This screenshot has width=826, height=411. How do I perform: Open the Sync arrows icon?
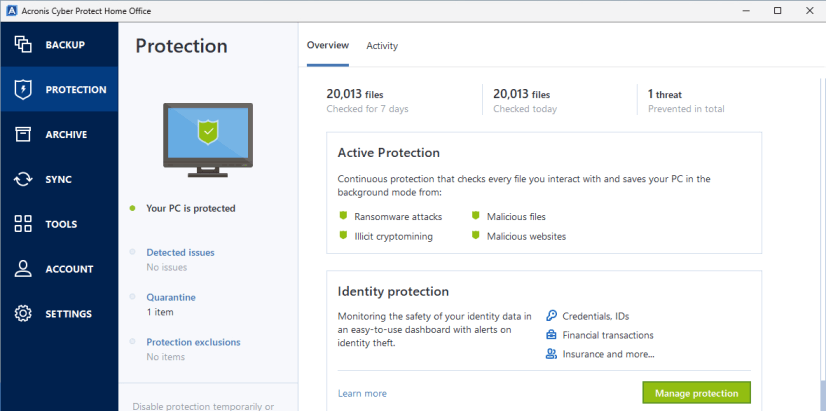pyautogui.click(x=23, y=179)
